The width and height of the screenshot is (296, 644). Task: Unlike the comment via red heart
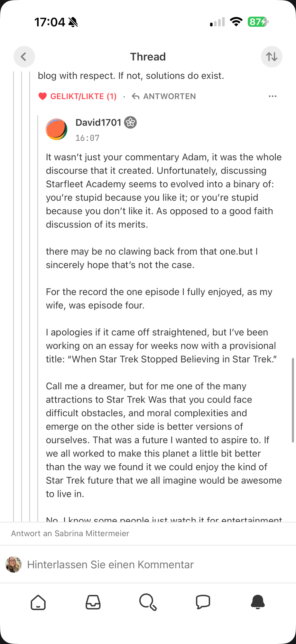pyautogui.click(x=43, y=96)
